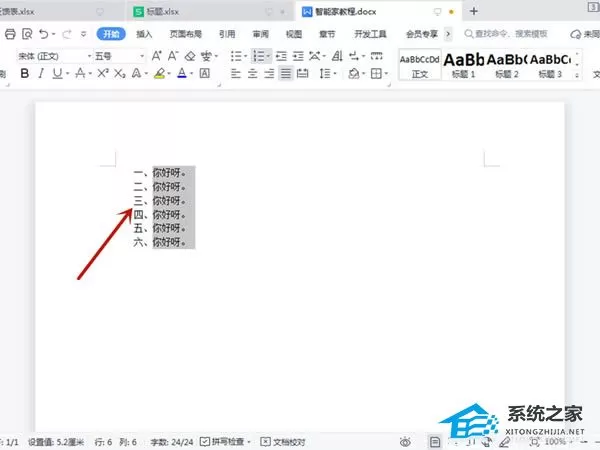
Task: Apply strikethrough to selected text
Action: 80,73
